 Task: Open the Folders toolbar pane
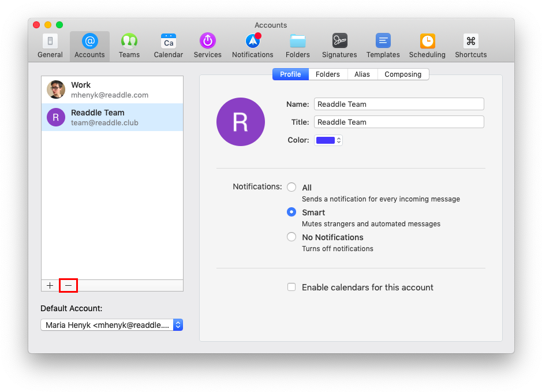click(x=298, y=46)
